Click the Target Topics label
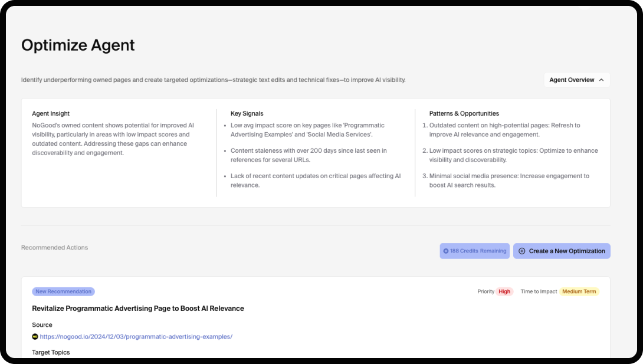The height and width of the screenshot is (364, 643). [51, 352]
